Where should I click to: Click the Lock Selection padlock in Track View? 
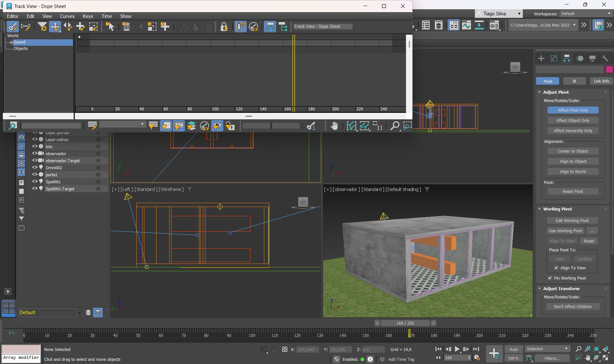tap(224, 27)
